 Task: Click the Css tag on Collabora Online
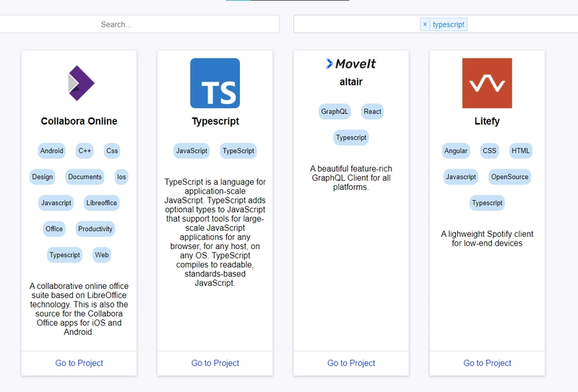click(x=112, y=151)
